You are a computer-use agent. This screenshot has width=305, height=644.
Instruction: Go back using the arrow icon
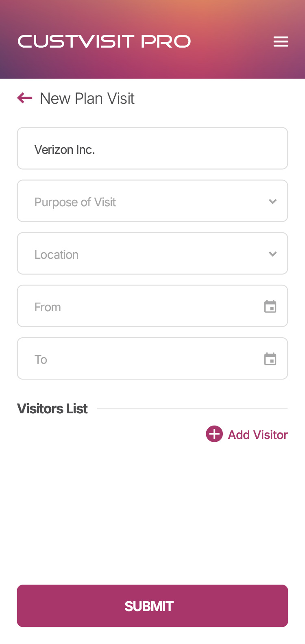(x=25, y=98)
